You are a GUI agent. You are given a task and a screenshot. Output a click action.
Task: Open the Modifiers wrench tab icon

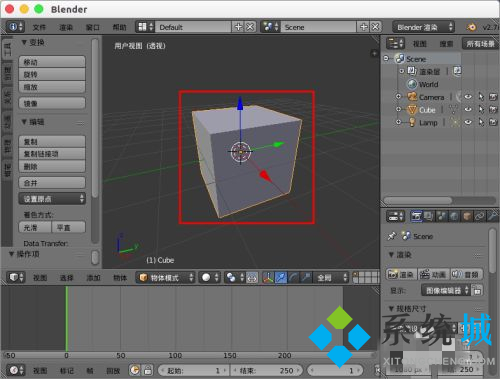(x=492, y=216)
